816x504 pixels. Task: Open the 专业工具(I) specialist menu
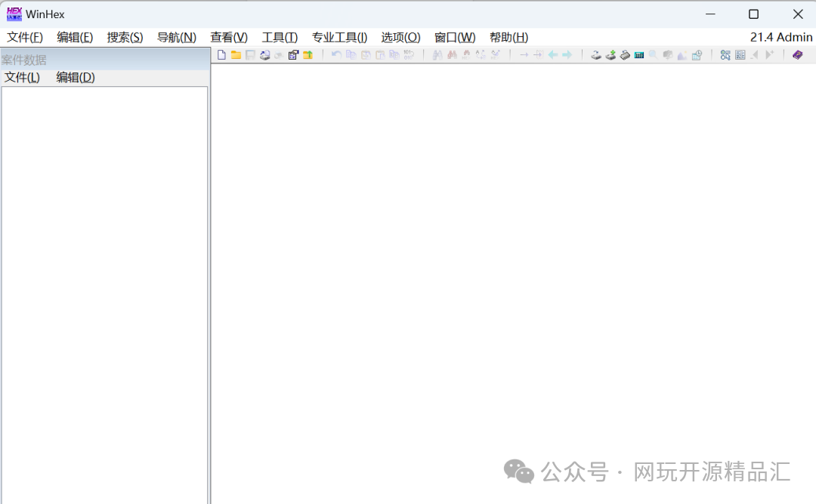pyautogui.click(x=339, y=37)
